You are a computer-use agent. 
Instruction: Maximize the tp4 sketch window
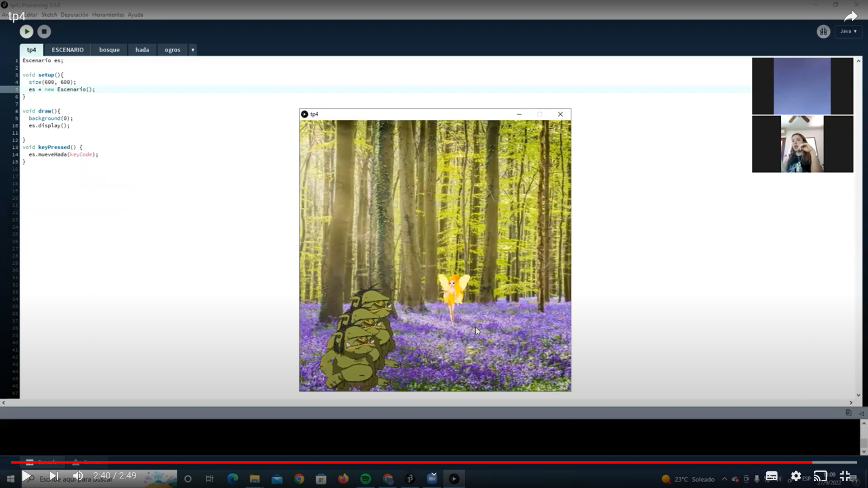[x=539, y=114]
